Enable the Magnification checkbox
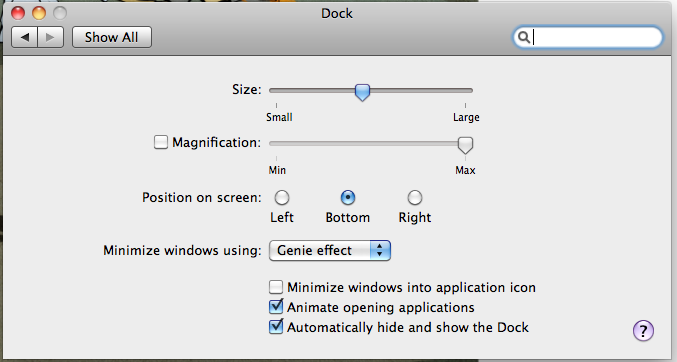Viewport: 677px width, 362px height. coord(161,142)
